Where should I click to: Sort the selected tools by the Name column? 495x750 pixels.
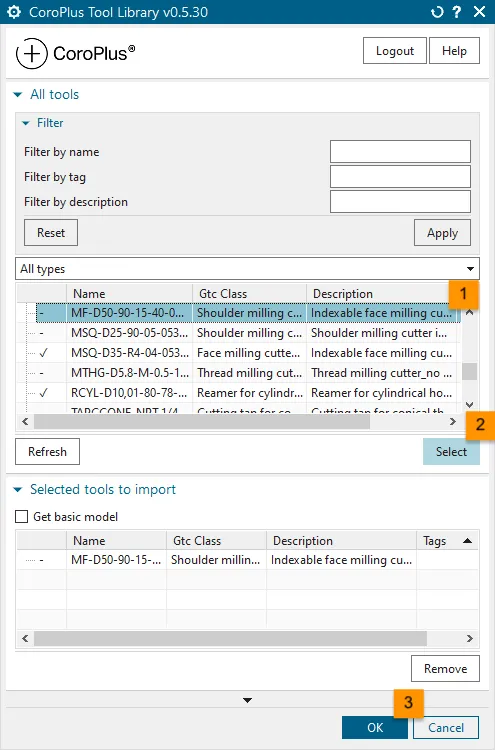[116, 540]
